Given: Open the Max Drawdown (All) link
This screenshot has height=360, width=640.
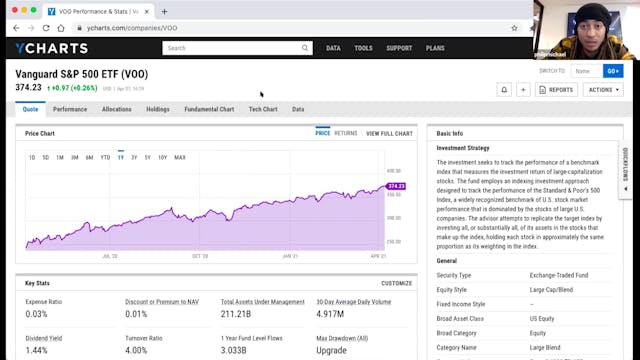Looking at the screenshot, I should [x=342, y=338].
